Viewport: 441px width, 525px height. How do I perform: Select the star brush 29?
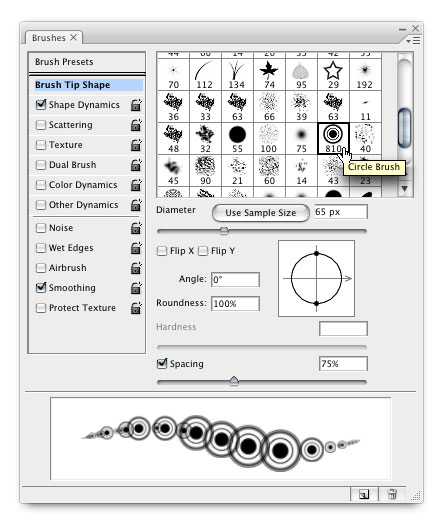point(333,74)
